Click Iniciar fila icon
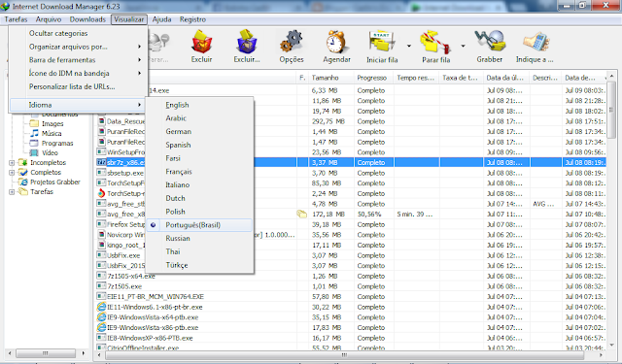The height and width of the screenshot is (364, 622). 382,42
